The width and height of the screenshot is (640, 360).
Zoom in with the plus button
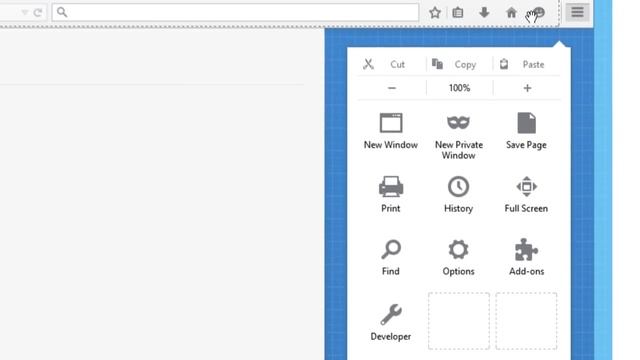(527, 88)
